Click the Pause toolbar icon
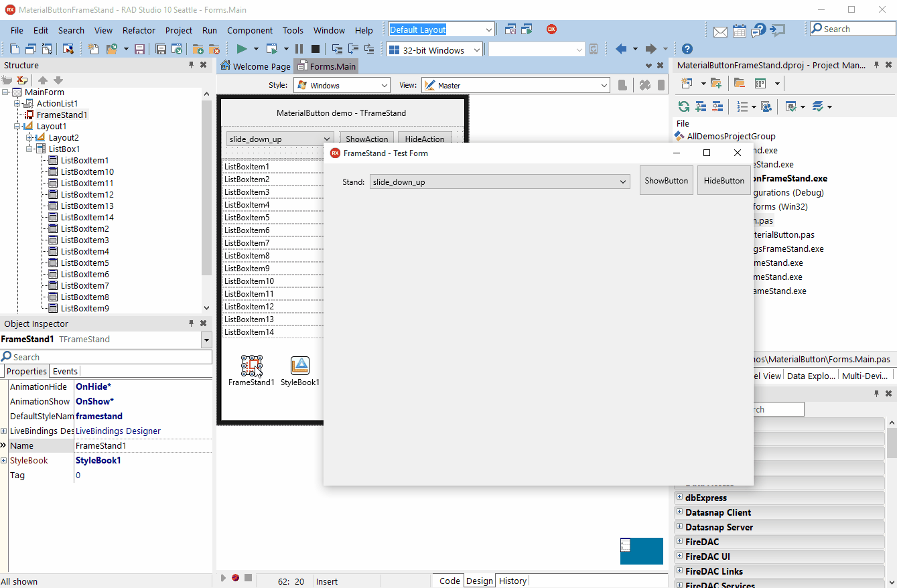Screen dimensions: 897x588 click(299, 49)
